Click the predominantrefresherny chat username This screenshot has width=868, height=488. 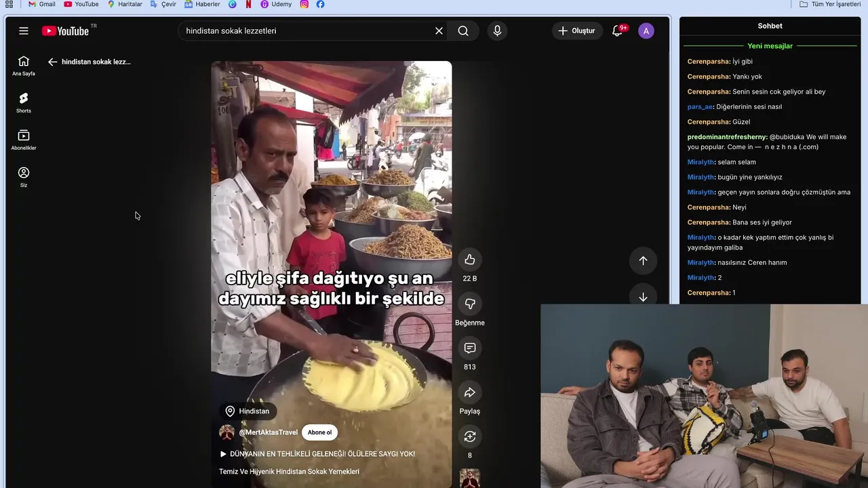pos(728,137)
